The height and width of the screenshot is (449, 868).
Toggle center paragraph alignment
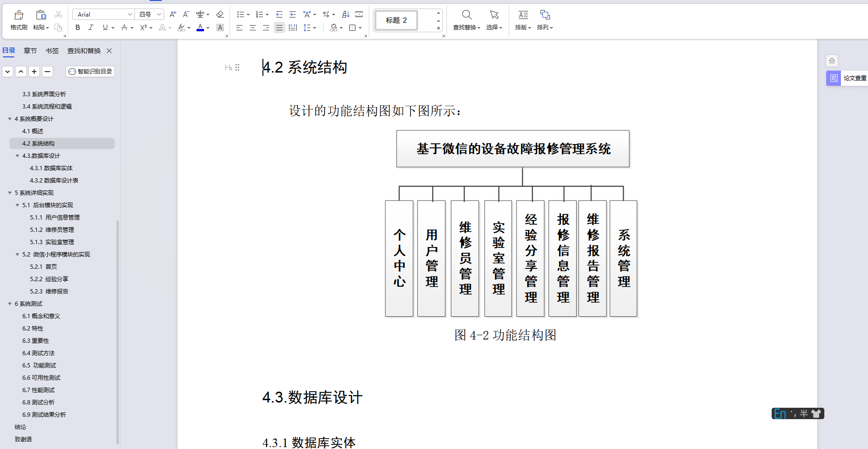point(252,27)
